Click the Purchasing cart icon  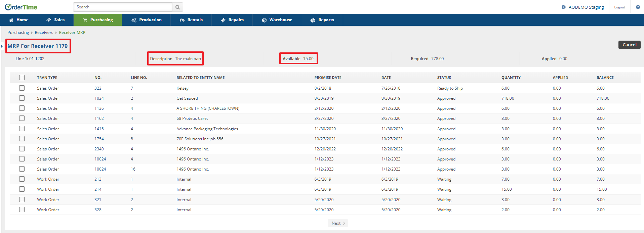pos(85,20)
